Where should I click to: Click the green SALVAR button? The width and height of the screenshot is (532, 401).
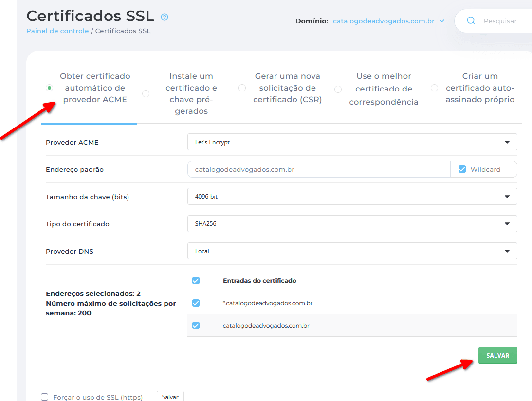(x=497, y=355)
